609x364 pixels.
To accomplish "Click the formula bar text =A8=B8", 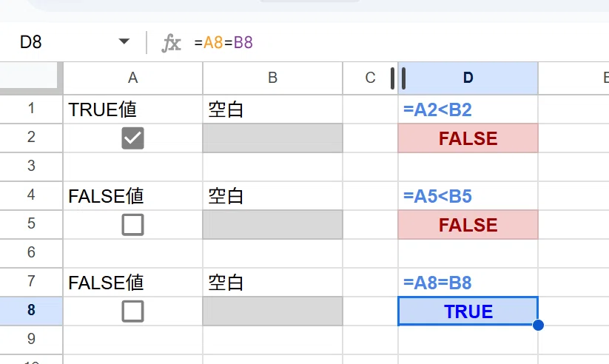I will 223,42.
